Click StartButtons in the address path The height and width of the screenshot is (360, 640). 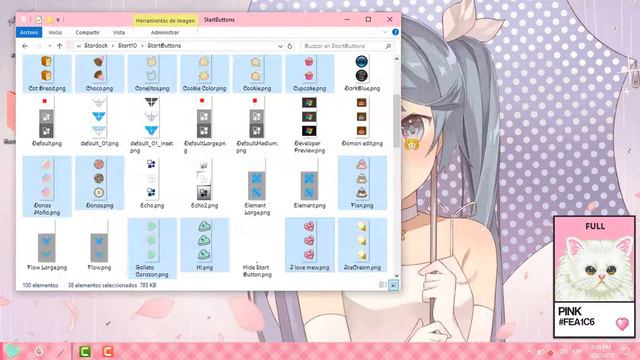[x=164, y=46]
